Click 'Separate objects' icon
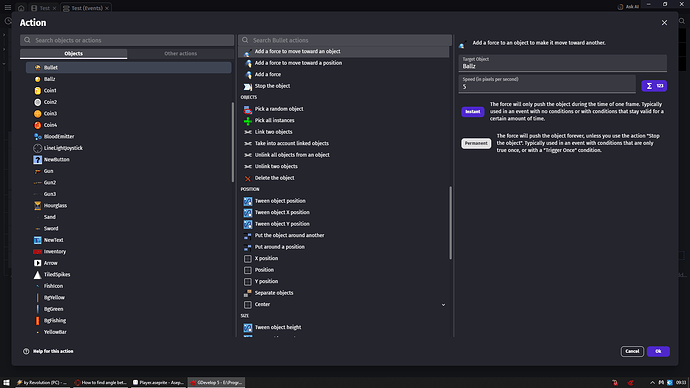This screenshot has height=388, width=690. coord(248,293)
